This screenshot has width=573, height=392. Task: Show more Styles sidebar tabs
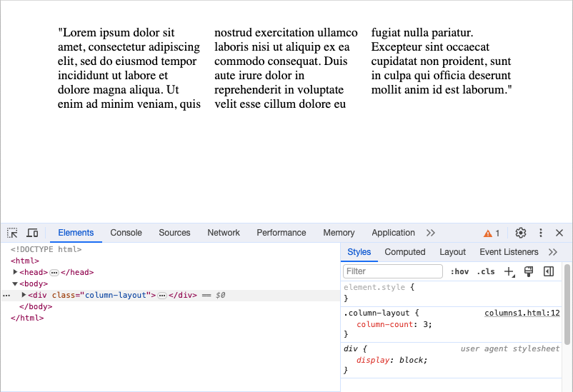pyautogui.click(x=552, y=252)
